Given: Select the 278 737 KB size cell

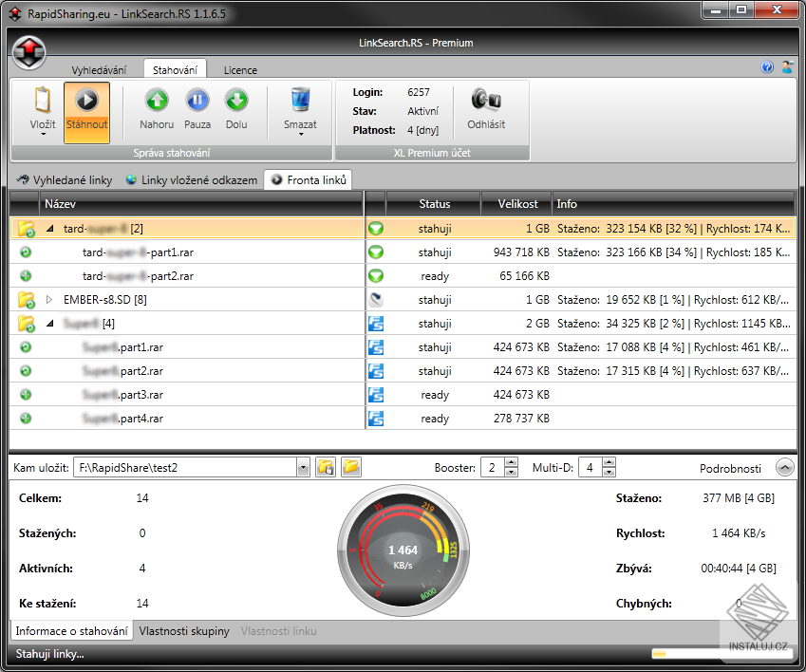Looking at the screenshot, I should point(521,419).
